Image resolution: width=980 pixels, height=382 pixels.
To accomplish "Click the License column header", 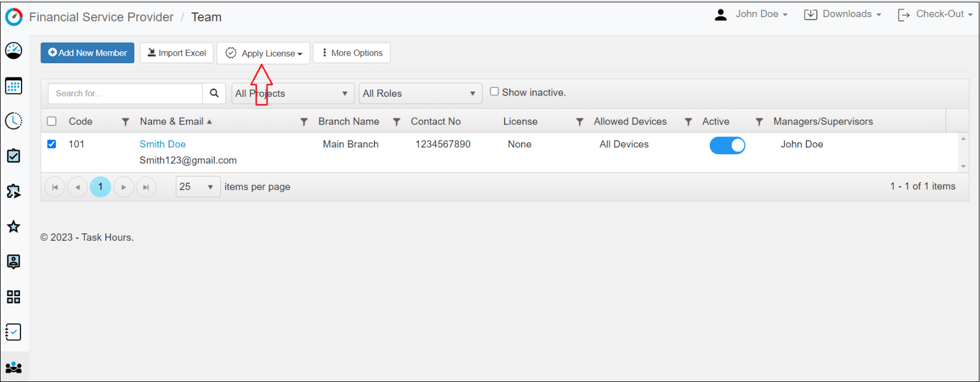I will (x=520, y=121).
